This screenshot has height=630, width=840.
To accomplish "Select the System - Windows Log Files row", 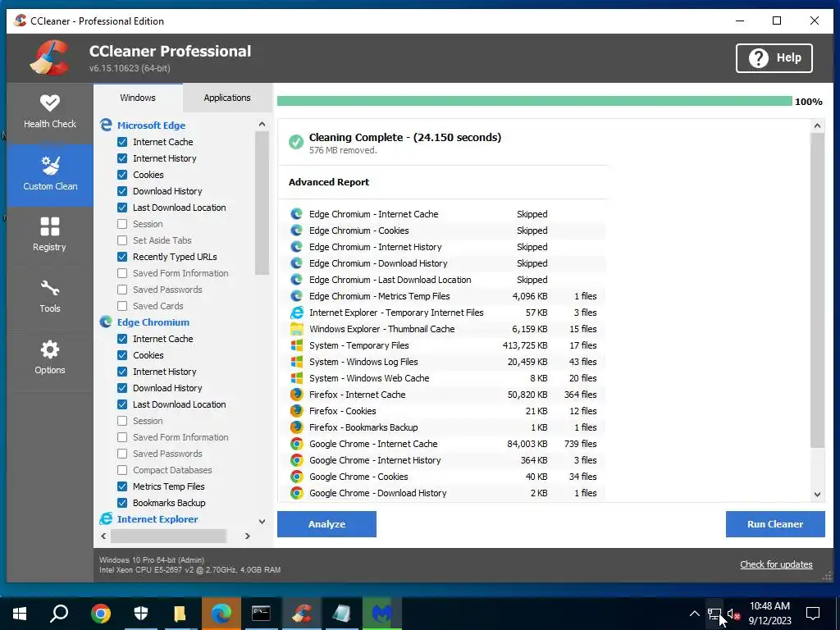I will (445, 362).
